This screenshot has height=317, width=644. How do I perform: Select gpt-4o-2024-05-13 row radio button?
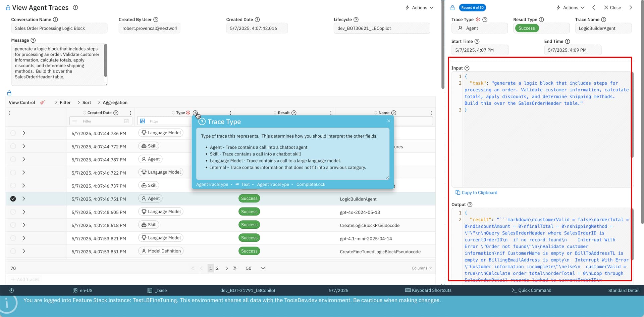(x=13, y=212)
